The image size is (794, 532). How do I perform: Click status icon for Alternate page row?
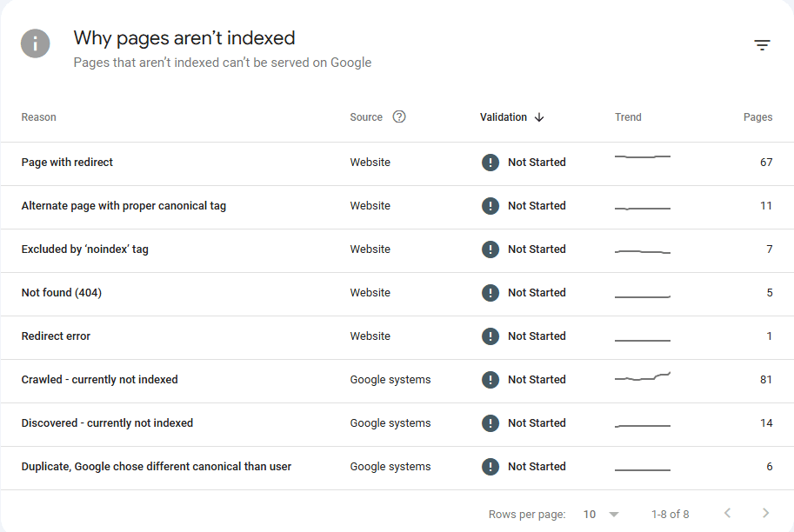tap(490, 206)
